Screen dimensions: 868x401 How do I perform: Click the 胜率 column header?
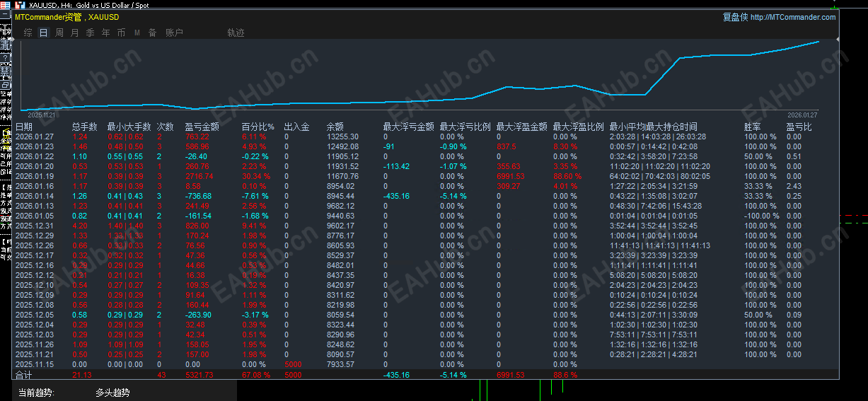pos(753,127)
